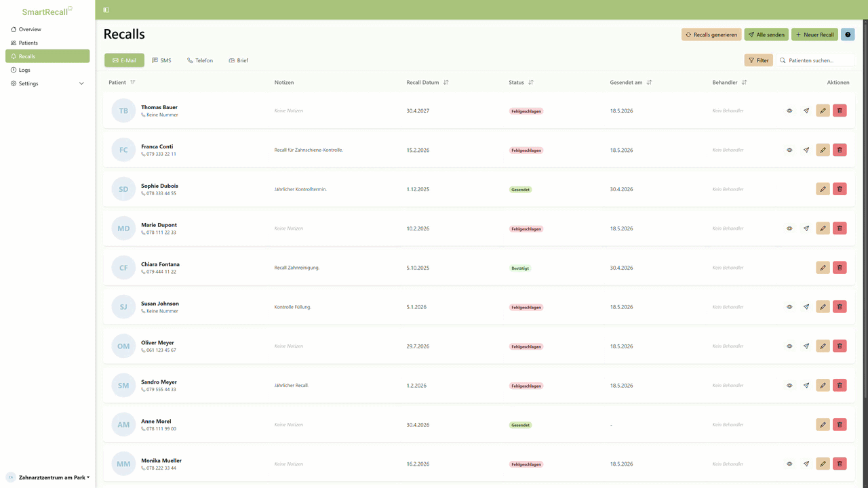Expand the Settings menu chevron
The image size is (868, 488).
click(x=81, y=83)
